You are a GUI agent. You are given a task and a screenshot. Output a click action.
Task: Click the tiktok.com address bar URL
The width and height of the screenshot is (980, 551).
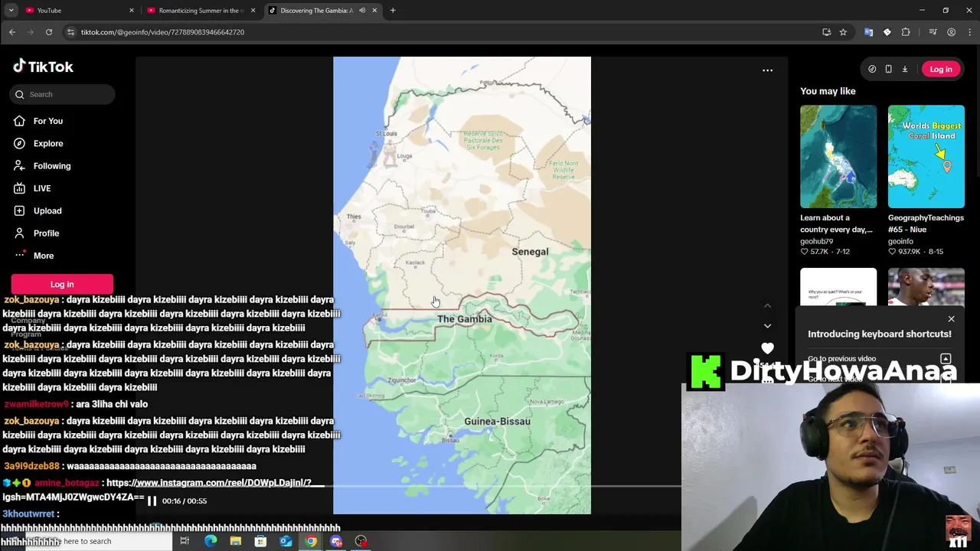[162, 32]
